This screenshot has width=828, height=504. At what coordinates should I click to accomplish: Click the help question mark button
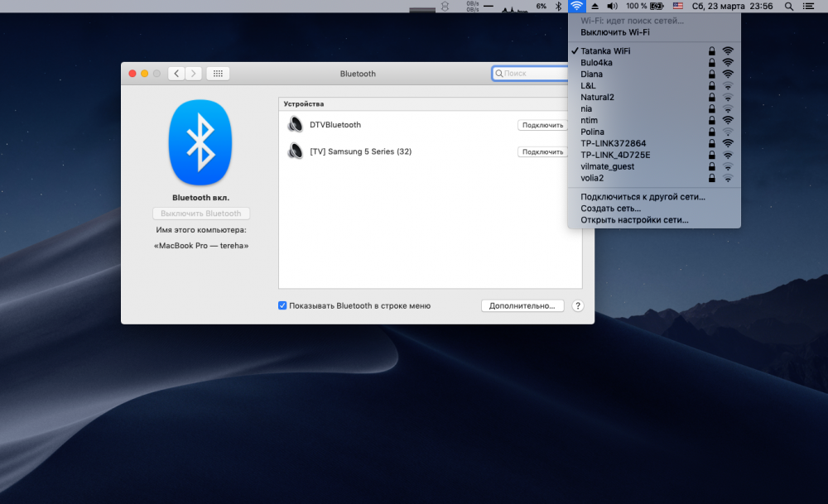click(578, 305)
